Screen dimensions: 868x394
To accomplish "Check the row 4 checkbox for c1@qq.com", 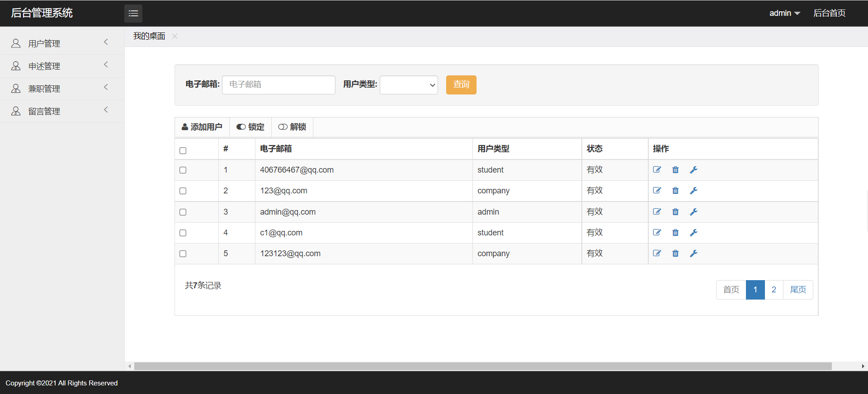I will pyautogui.click(x=183, y=233).
